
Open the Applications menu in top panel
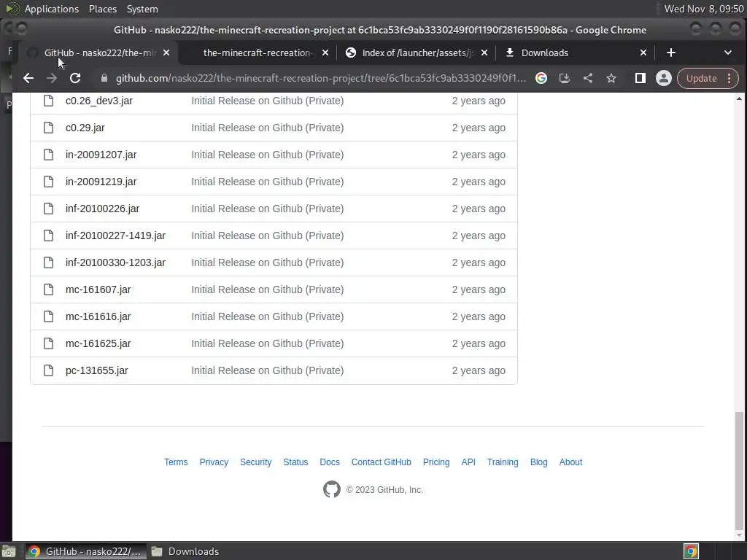52,9
